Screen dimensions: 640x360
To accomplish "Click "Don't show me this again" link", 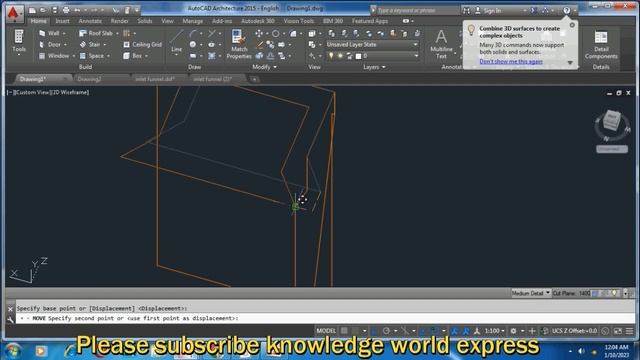I will point(511,61).
